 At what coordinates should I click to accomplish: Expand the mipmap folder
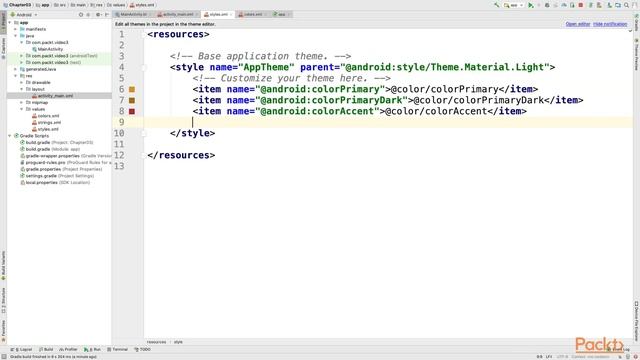click(x=22, y=102)
